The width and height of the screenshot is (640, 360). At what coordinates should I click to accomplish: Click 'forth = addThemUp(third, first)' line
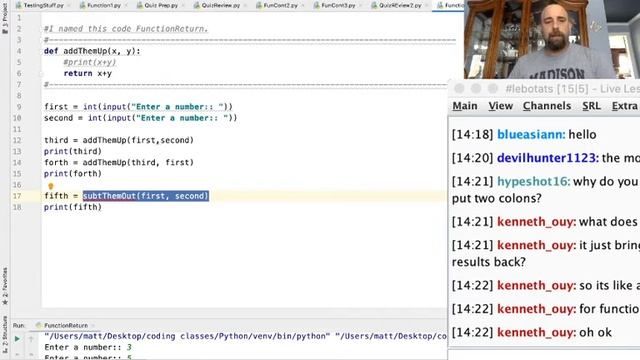click(x=119, y=162)
